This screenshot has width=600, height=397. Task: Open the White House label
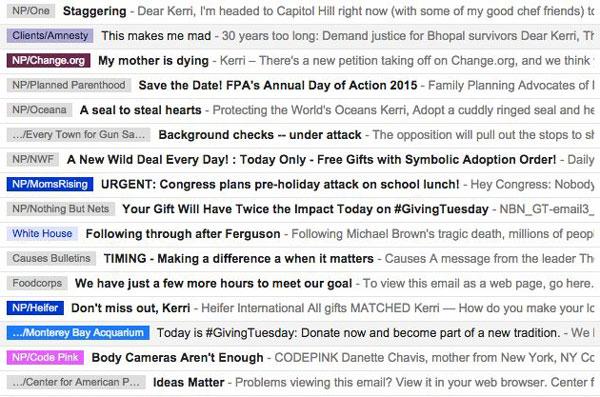point(42,234)
